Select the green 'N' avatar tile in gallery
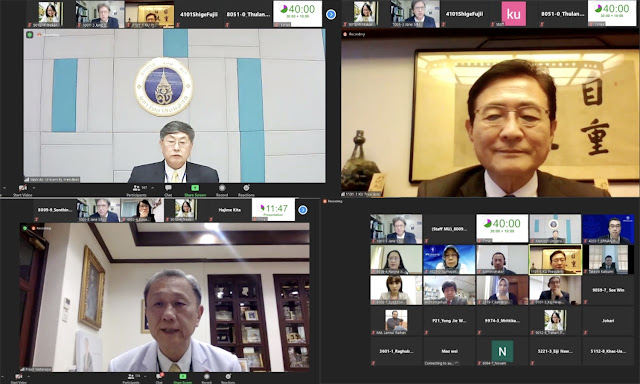 [x=502, y=351]
